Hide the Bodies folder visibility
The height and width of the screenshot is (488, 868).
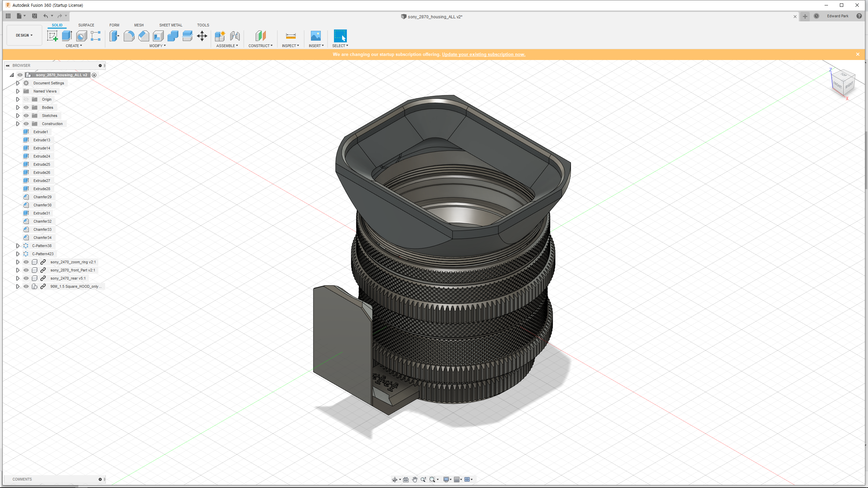point(26,107)
